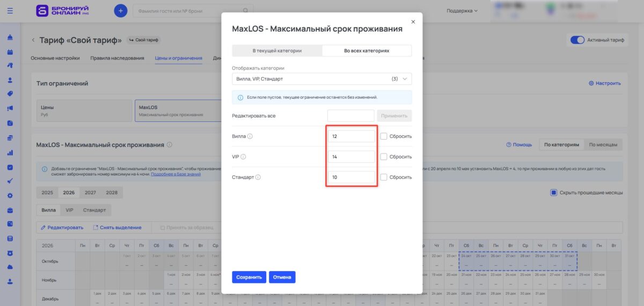Click the back arrow beside tariff title

point(33,40)
